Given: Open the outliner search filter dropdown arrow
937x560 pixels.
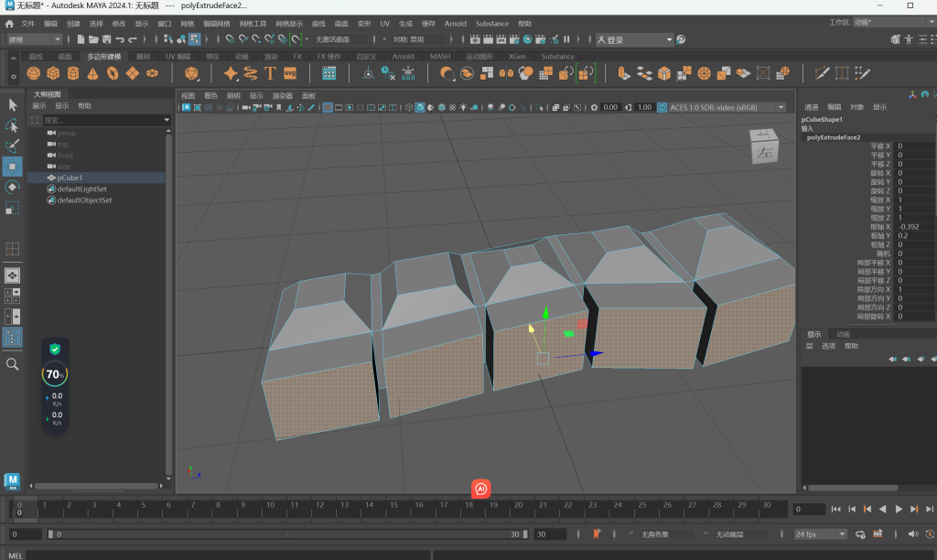Looking at the screenshot, I should 167,120.
